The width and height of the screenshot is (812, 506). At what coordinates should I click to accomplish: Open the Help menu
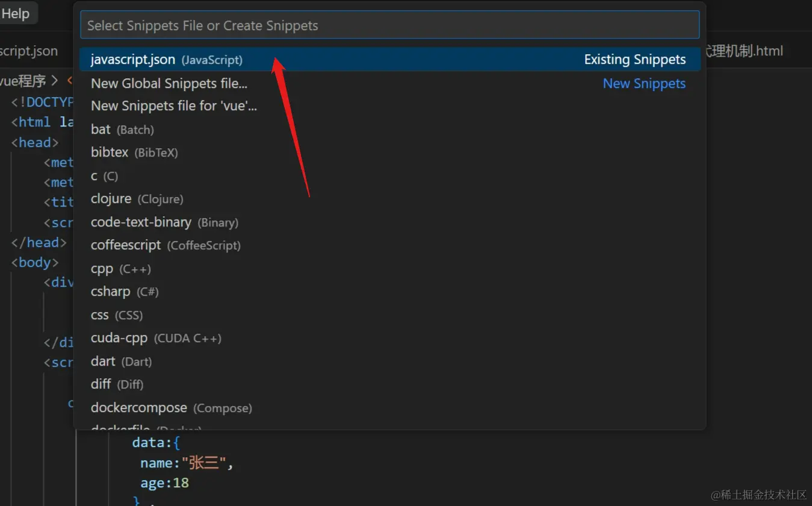[16, 13]
